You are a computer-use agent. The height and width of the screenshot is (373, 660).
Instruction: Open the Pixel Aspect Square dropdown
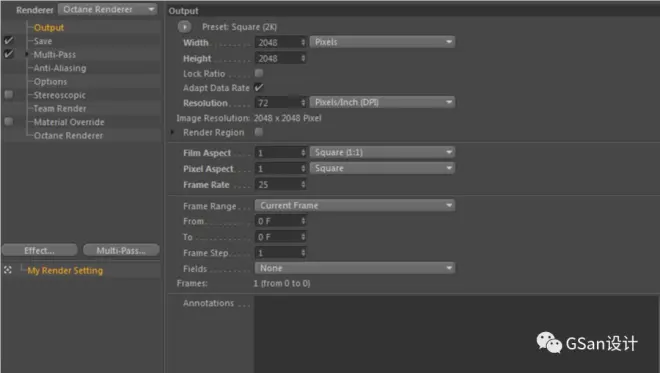click(x=382, y=168)
